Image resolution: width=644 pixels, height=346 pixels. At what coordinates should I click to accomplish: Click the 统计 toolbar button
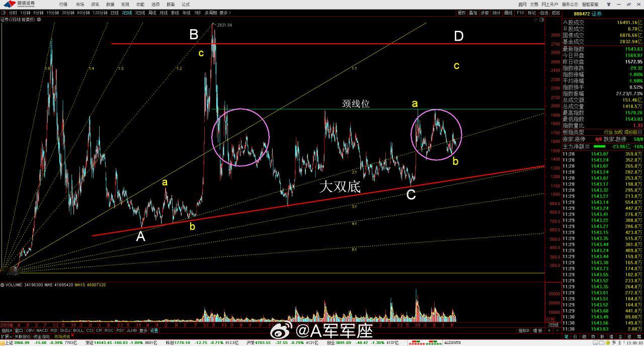[x=496, y=13]
